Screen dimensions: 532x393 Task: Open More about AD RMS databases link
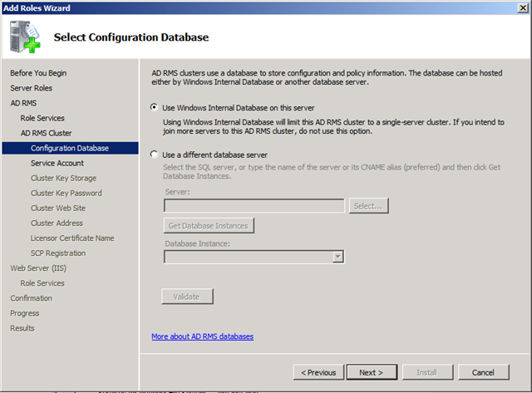click(202, 337)
